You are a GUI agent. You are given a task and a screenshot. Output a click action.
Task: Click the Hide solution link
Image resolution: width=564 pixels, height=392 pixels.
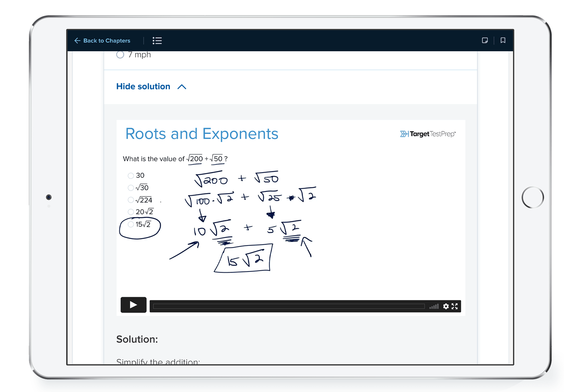pos(143,86)
